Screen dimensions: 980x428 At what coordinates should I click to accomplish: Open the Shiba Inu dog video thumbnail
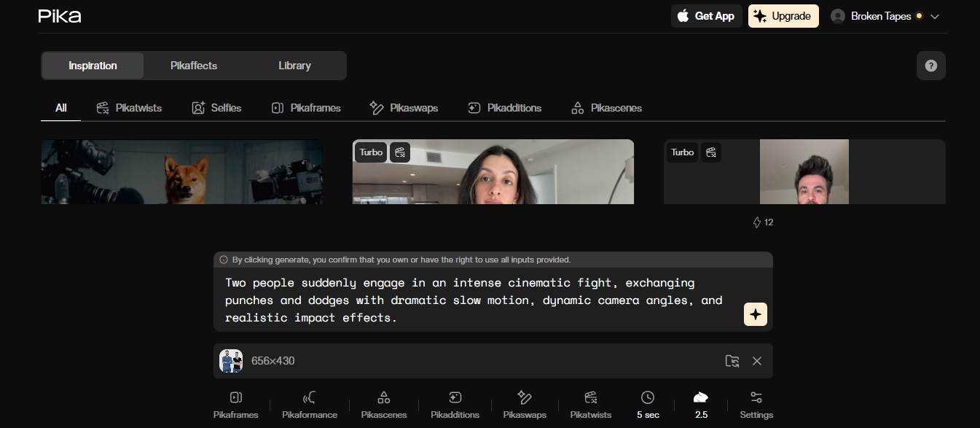click(182, 172)
